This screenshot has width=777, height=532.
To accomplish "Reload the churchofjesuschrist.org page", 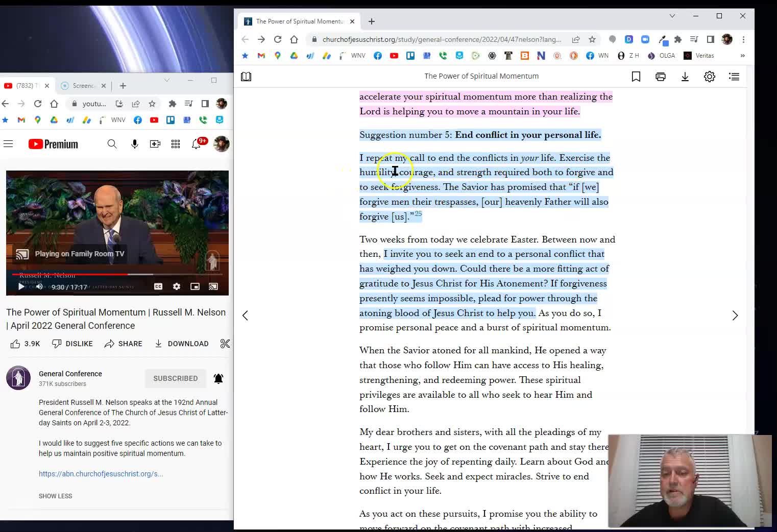I will tap(278, 39).
